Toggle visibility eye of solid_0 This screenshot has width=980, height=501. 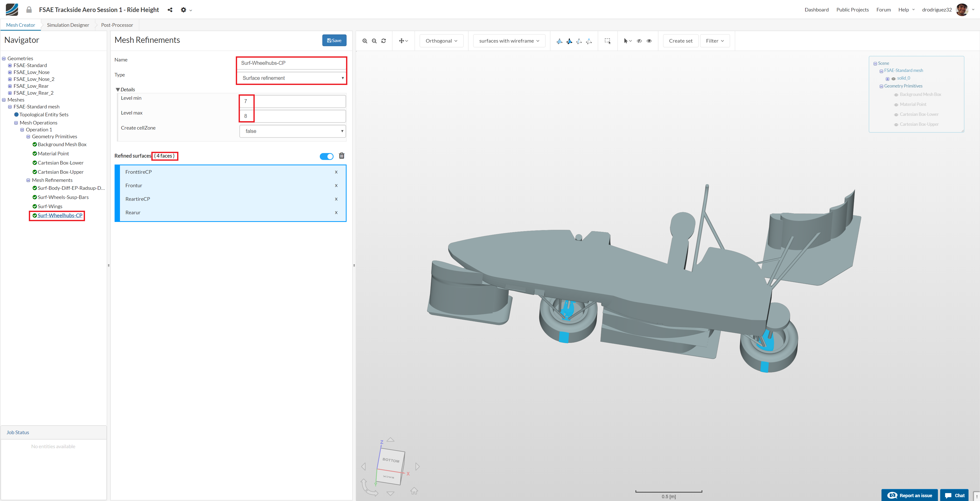coord(893,79)
